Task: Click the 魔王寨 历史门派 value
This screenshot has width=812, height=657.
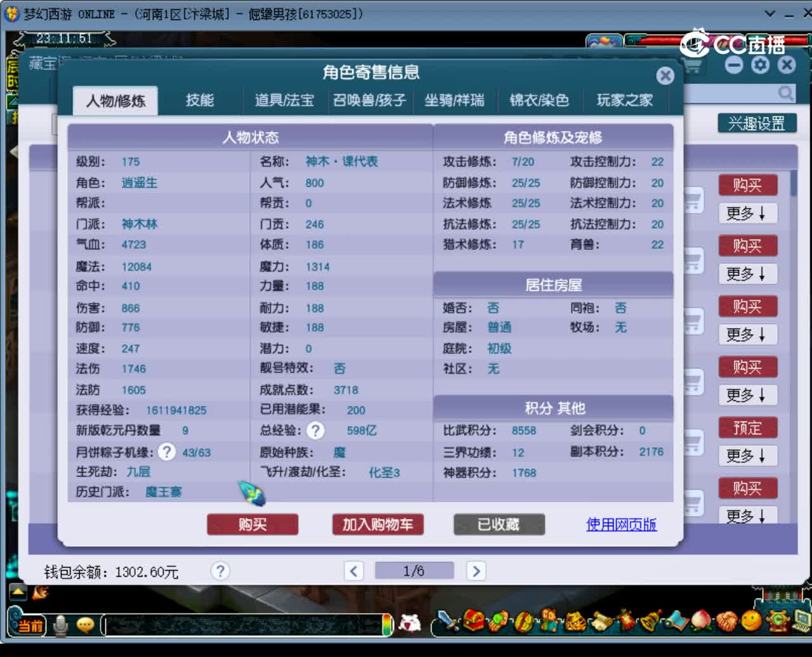Action: [x=164, y=491]
